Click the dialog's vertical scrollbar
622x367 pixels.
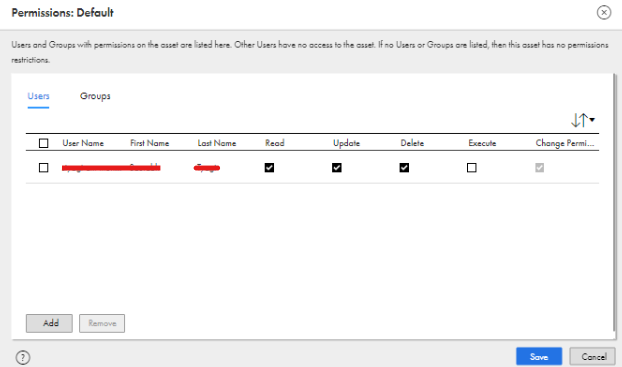[615, 202]
